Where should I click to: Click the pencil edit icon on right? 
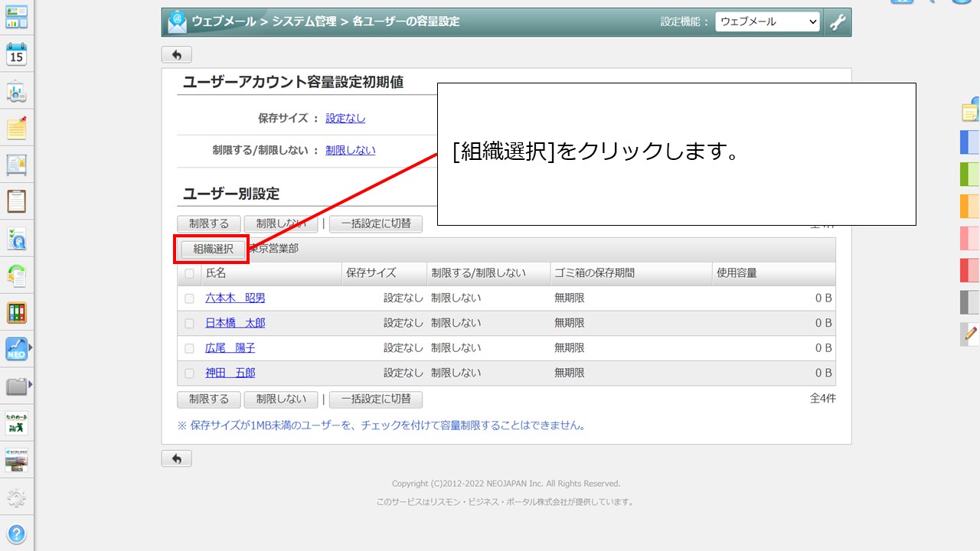970,334
